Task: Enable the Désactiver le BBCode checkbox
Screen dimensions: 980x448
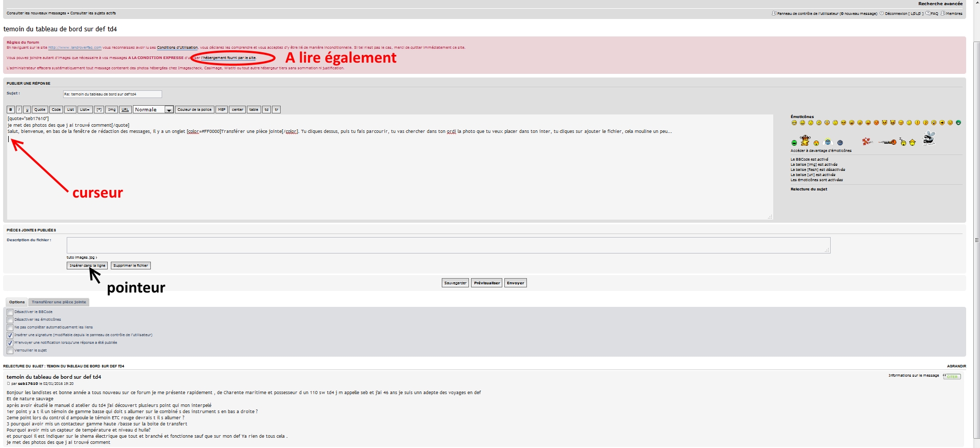Action: pyautogui.click(x=10, y=312)
